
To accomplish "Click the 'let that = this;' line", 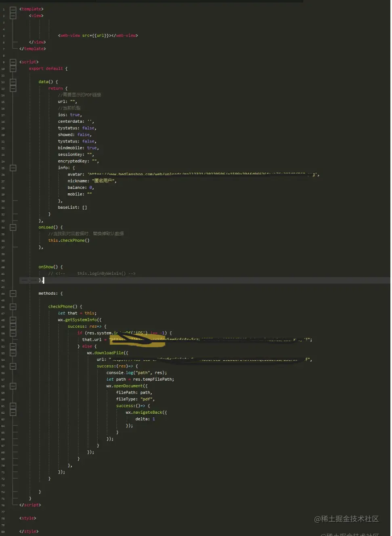I will pyautogui.click(x=77, y=313).
